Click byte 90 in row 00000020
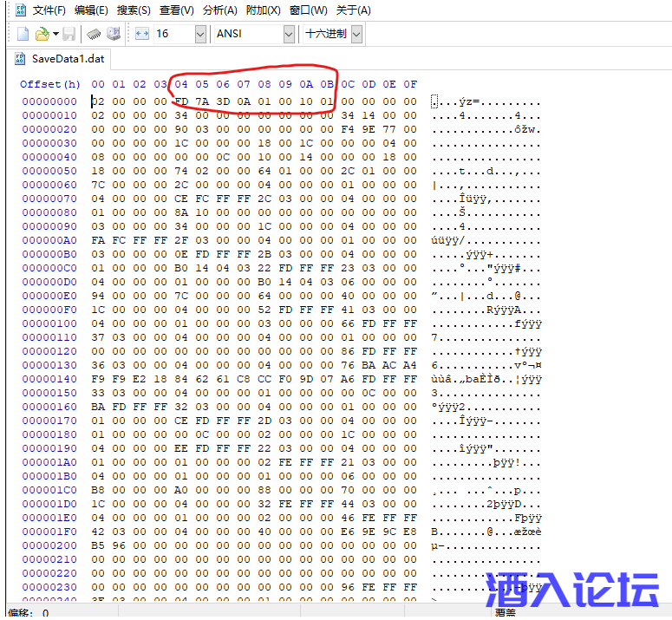This screenshot has width=672, height=620. pos(181,129)
